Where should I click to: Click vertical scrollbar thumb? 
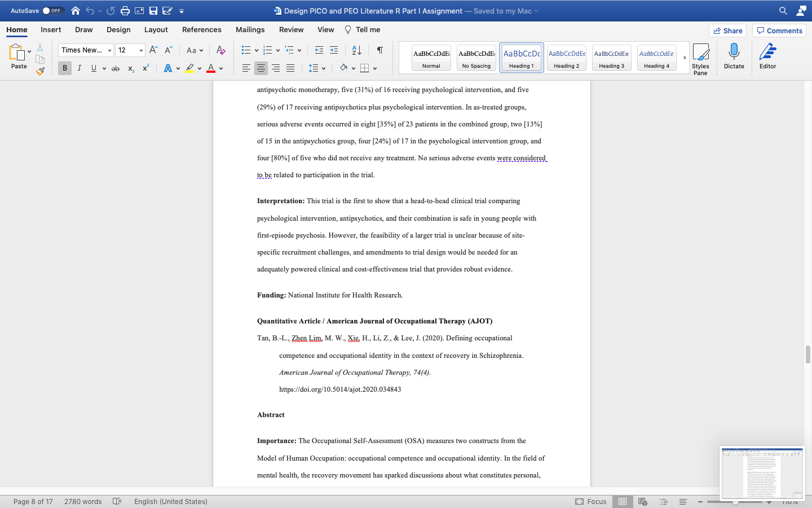(807, 354)
